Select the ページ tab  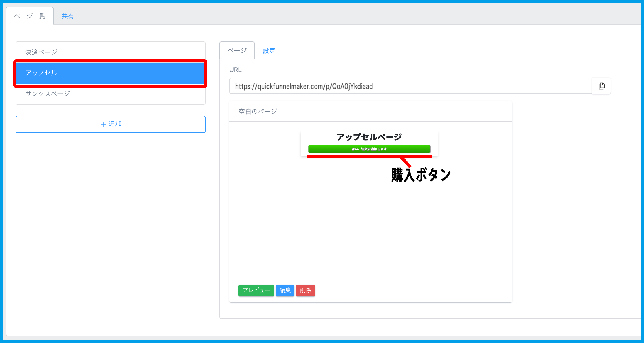236,50
